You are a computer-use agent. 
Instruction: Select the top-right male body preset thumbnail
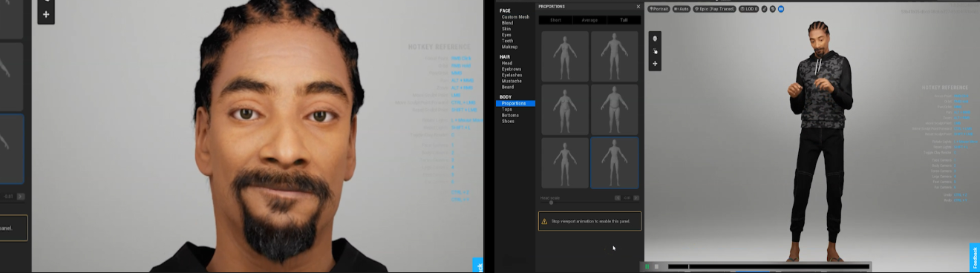pos(615,56)
